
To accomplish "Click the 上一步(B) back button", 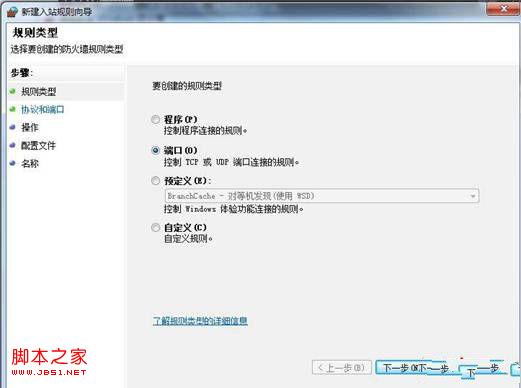I will (342, 368).
